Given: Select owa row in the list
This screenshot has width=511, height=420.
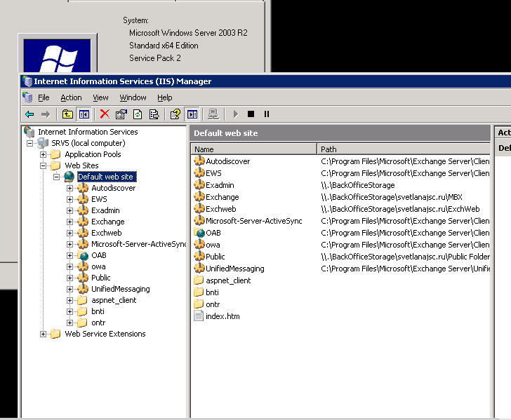Looking at the screenshot, I should [340, 245].
